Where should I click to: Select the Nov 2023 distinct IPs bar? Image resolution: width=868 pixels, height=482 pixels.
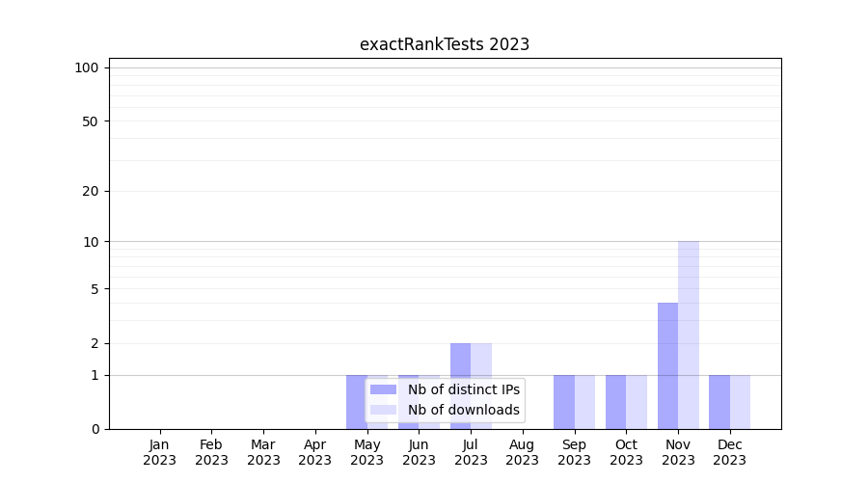(667, 365)
